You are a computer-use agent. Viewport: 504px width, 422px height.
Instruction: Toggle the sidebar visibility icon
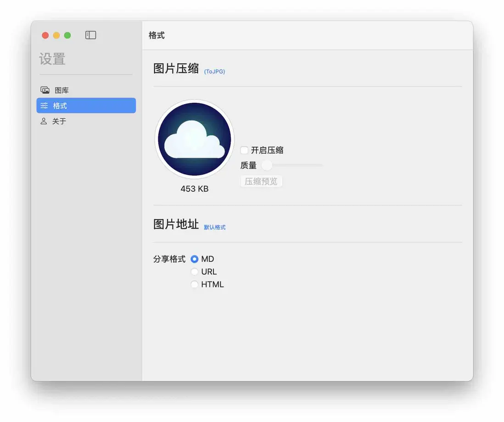click(90, 35)
